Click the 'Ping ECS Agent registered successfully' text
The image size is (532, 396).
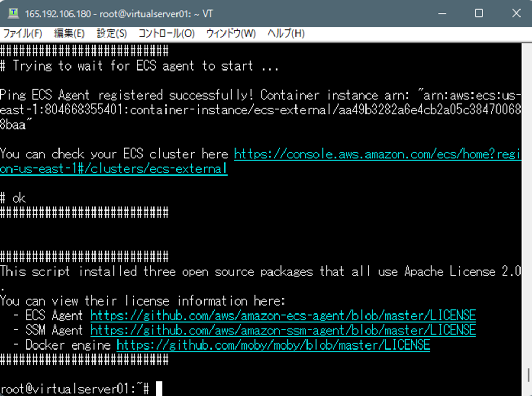(126, 95)
